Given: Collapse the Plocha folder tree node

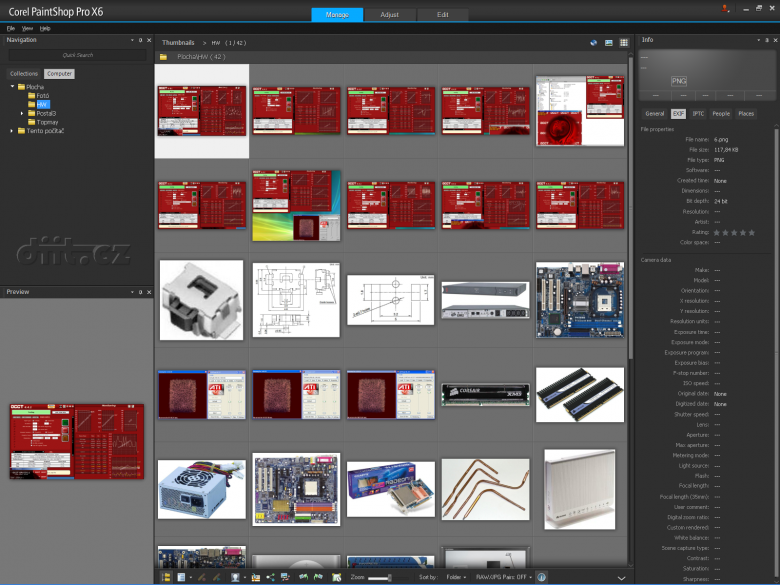Looking at the screenshot, I should (12, 86).
